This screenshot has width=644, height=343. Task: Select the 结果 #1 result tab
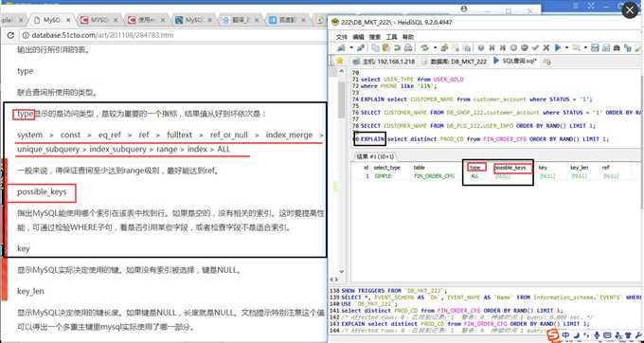click(375, 156)
